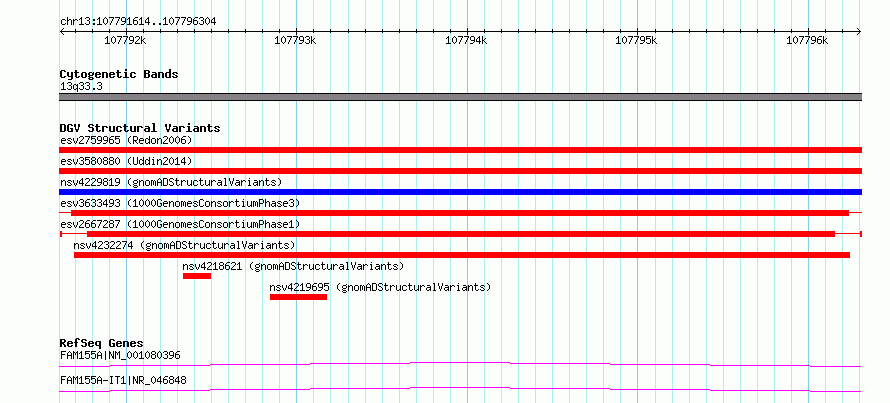Click the right arrow of the coordinate ruler
The height and width of the screenshot is (403, 890).
point(859,32)
